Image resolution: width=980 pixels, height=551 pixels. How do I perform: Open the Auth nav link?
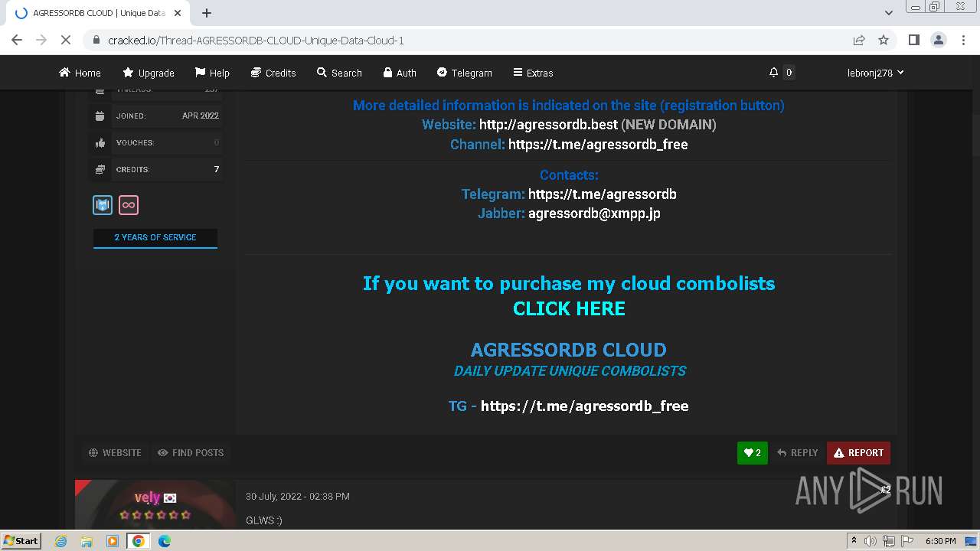coord(400,73)
